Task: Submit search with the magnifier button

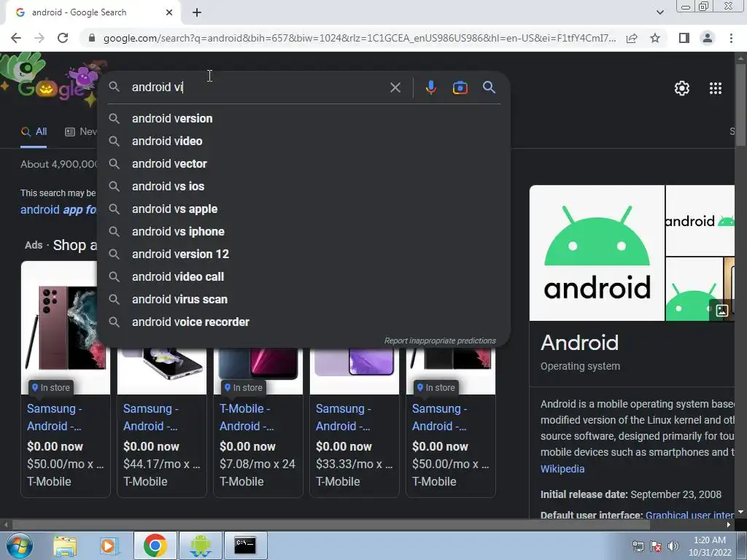Action: [489, 87]
